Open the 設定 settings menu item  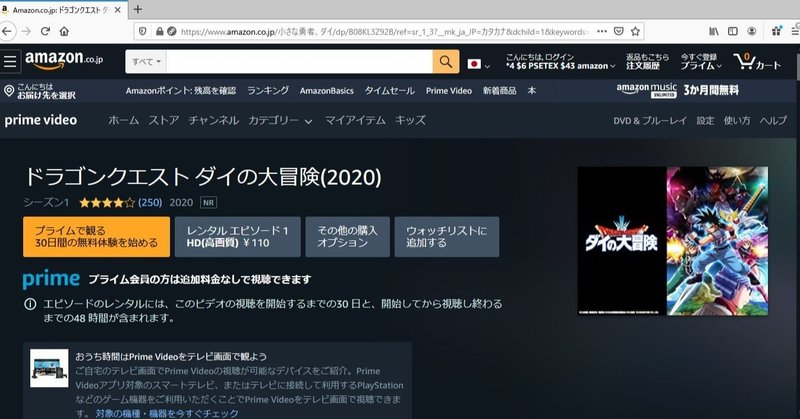tap(705, 120)
